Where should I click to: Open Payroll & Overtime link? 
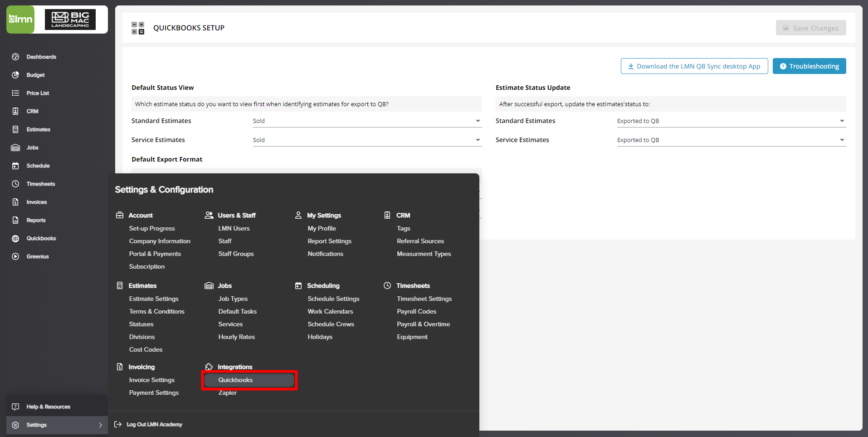(424, 324)
